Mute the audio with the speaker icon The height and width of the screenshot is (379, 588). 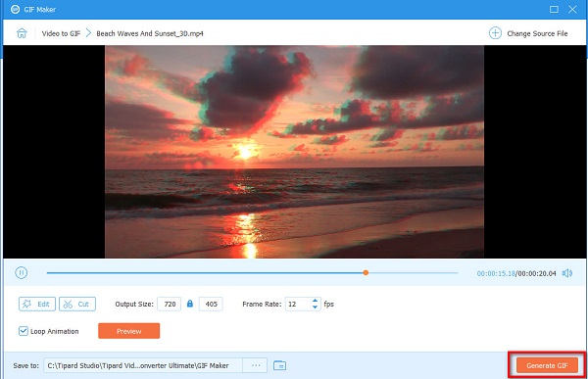click(567, 273)
